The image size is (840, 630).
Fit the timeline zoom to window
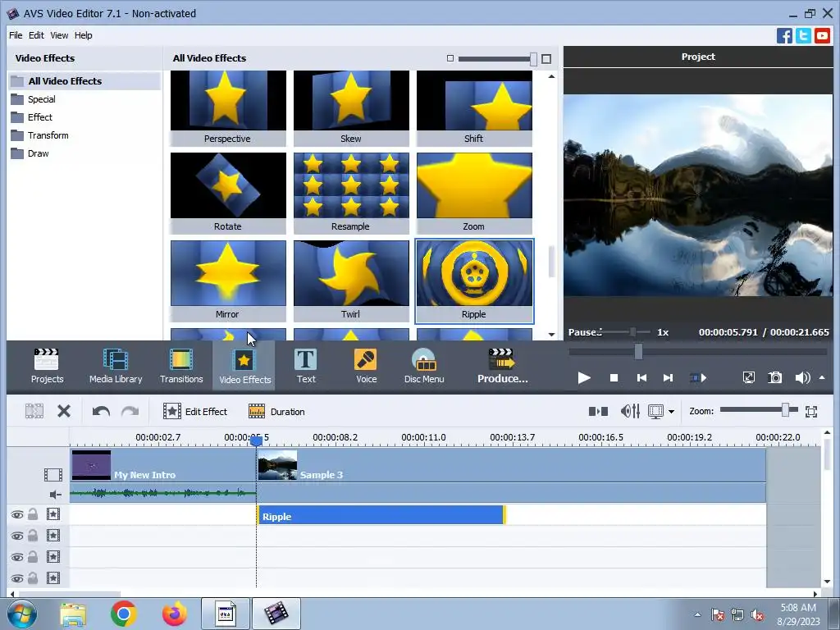click(x=811, y=412)
